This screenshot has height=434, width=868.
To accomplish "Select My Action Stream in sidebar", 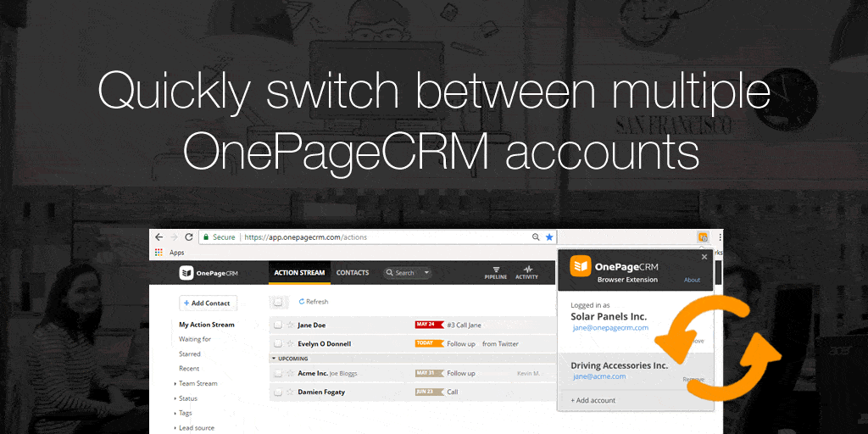I will [207, 325].
